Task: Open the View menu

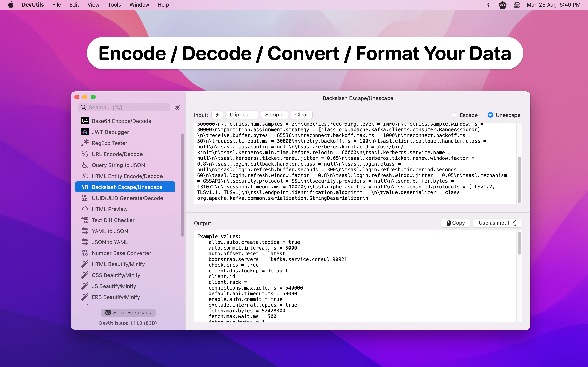Action: (93, 5)
